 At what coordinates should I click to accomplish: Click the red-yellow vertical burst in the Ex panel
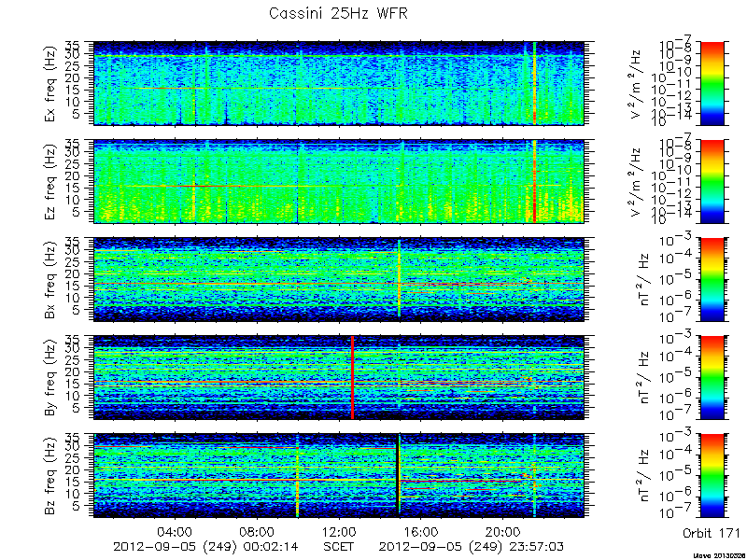point(534,83)
